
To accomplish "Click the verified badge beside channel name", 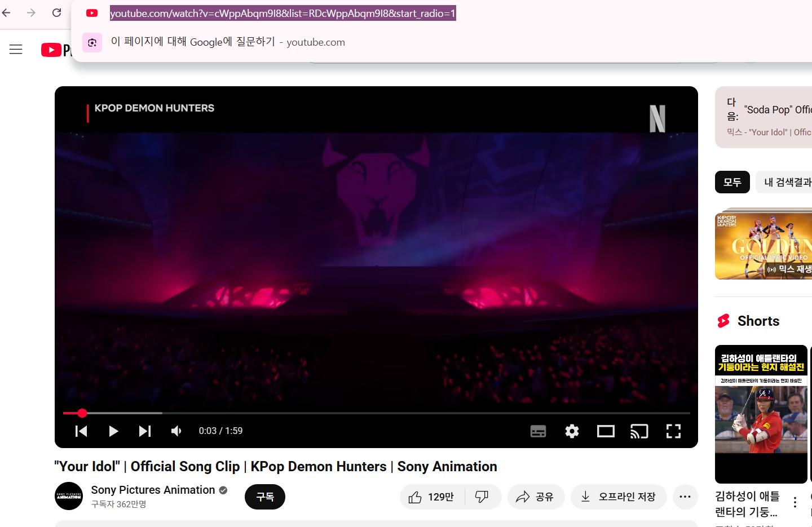I will (223, 490).
